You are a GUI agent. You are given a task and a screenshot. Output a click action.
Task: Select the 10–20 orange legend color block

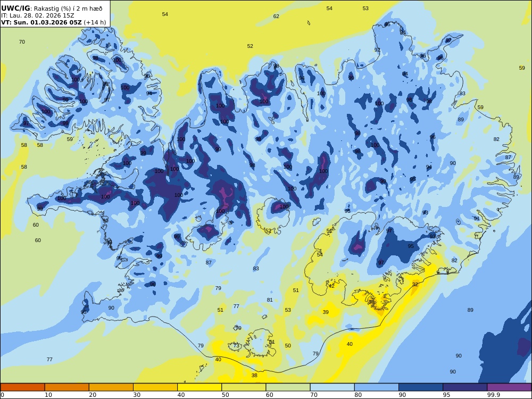67,387
